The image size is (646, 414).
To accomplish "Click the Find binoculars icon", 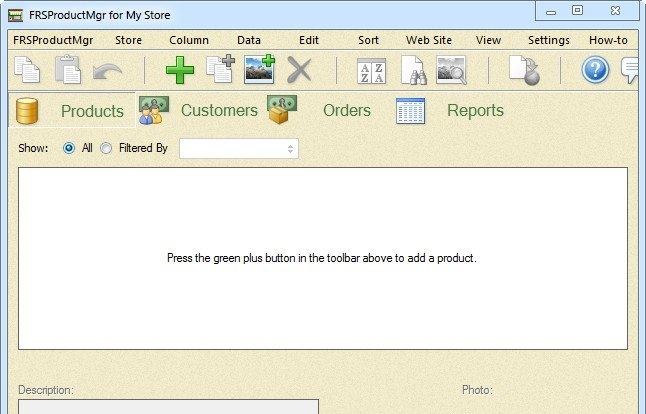I will [414, 70].
